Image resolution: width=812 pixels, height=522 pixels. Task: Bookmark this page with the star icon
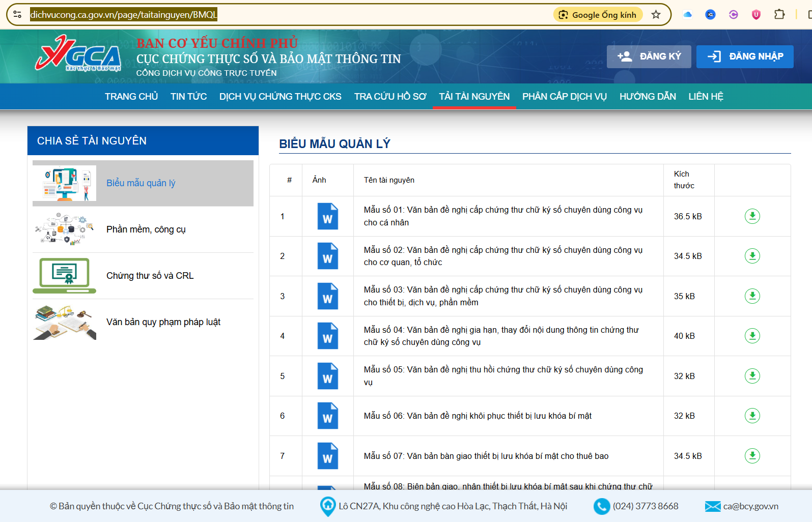[656, 15]
